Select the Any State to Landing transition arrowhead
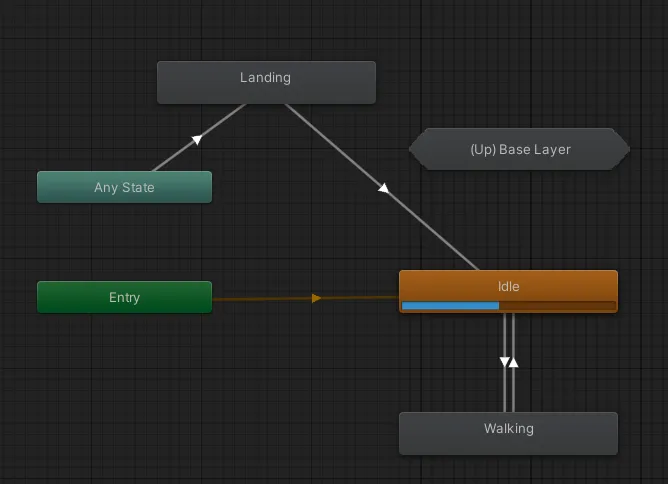The height and width of the screenshot is (484, 668). tap(197, 139)
